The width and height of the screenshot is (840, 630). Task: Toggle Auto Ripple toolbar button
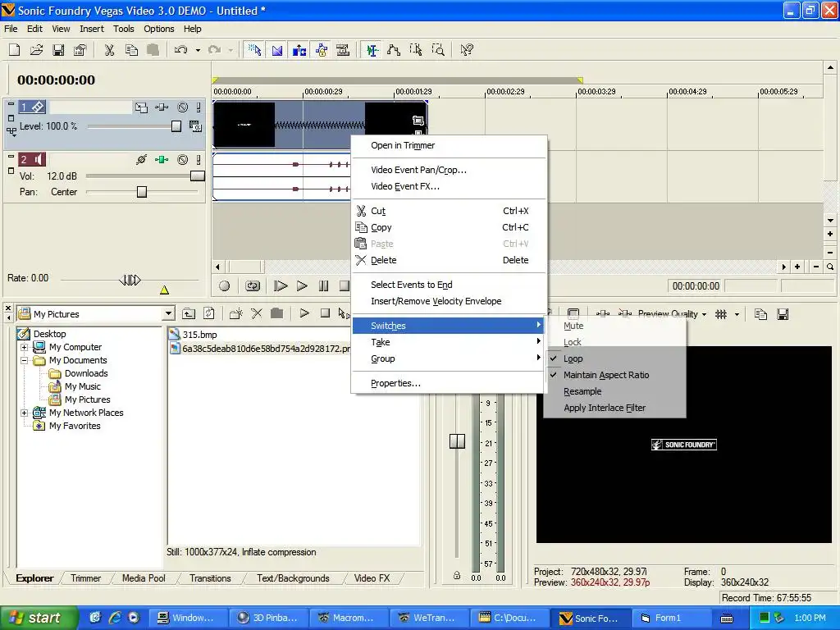pyautogui.click(x=299, y=50)
